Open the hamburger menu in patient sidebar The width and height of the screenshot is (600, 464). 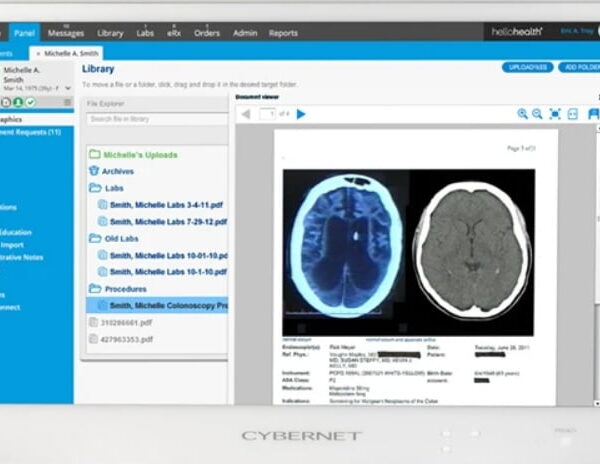tap(67, 102)
